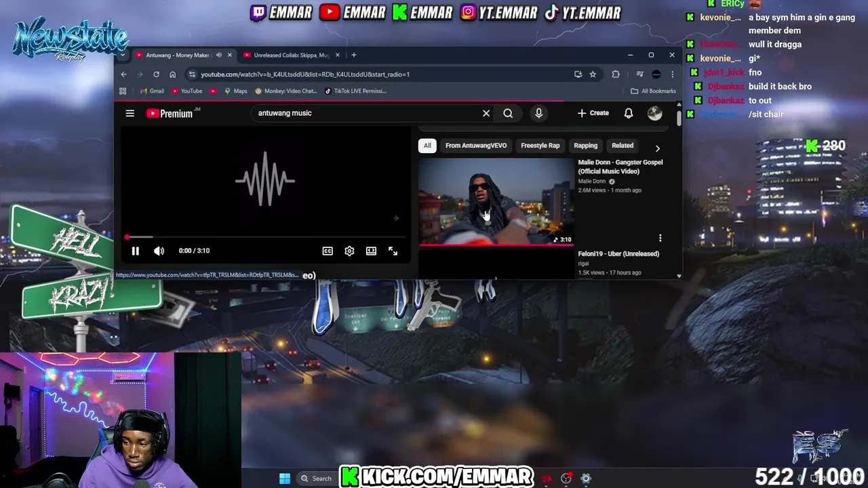This screenshot has width=868, height=488.
Task: Open Malie Donn - Gangster Gospel title
Action: [x=620, y=167]
